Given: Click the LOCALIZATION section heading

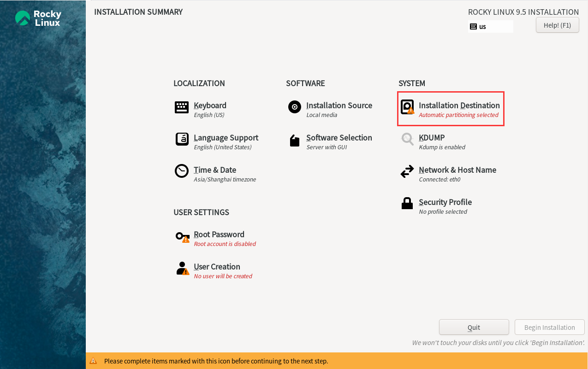Looking at the screenshot, I should click(199, 83).
